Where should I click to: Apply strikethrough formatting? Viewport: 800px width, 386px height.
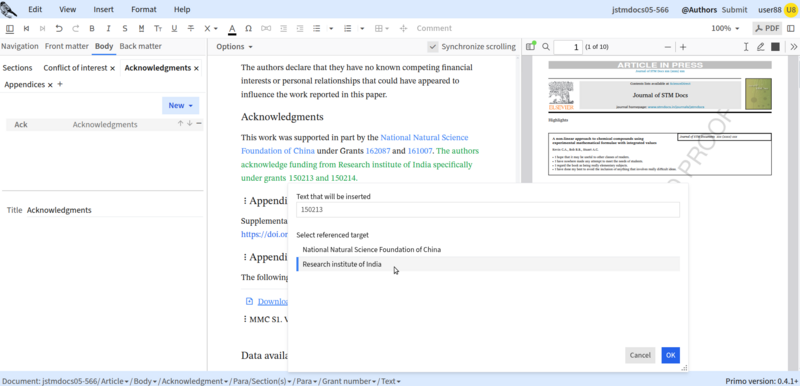click(191, 29)
